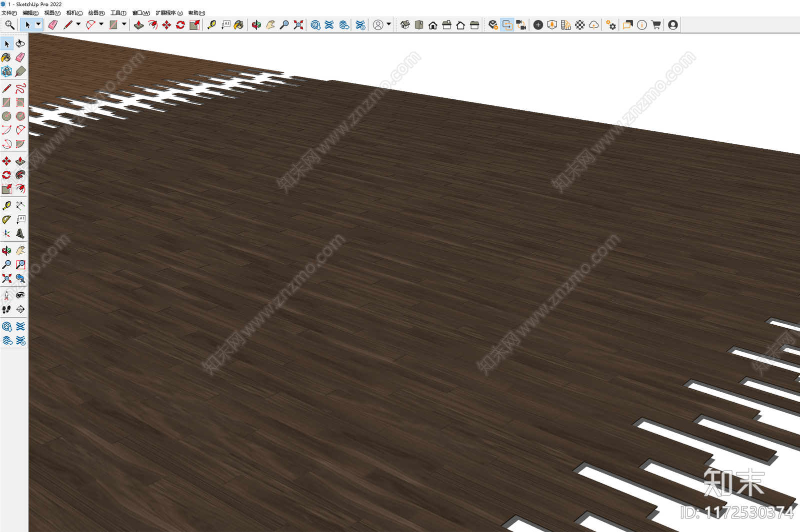
Task: Open the 扩展程序(x) menu
Action: click(169, 13)
